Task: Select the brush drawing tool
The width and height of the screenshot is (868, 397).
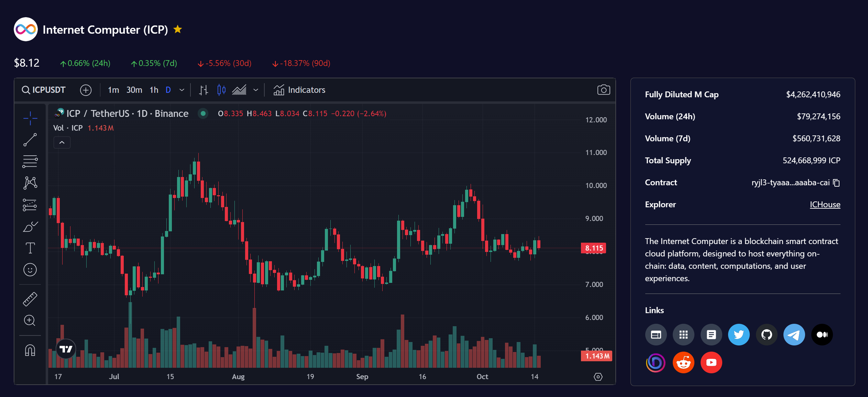Action: (30, 227)
